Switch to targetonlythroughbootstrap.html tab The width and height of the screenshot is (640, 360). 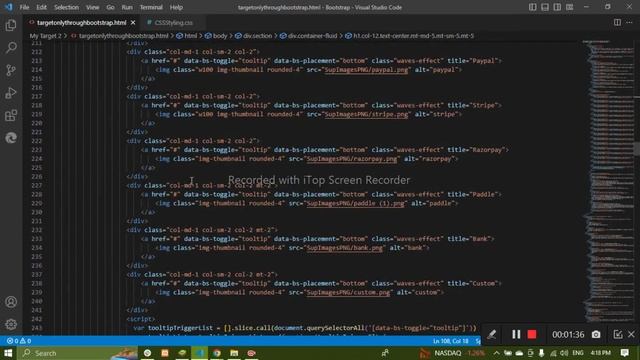point(81,22)
